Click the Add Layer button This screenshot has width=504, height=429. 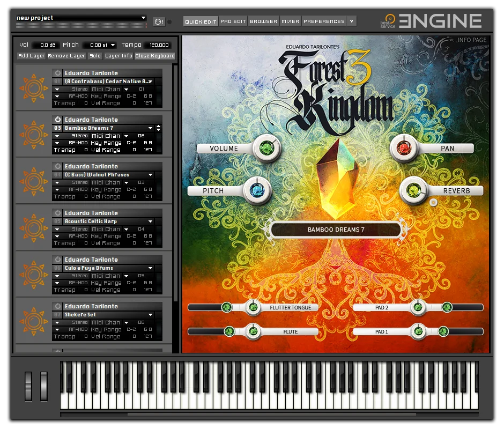[x=32, y=56]
